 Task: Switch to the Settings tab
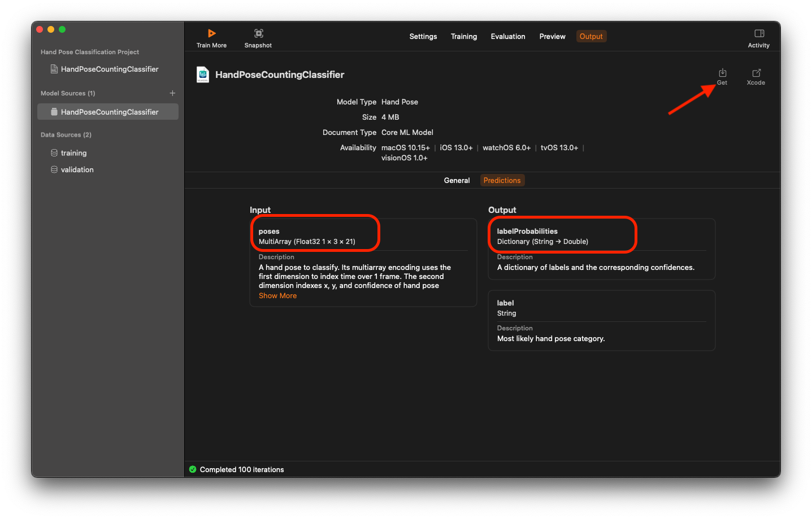423,36
